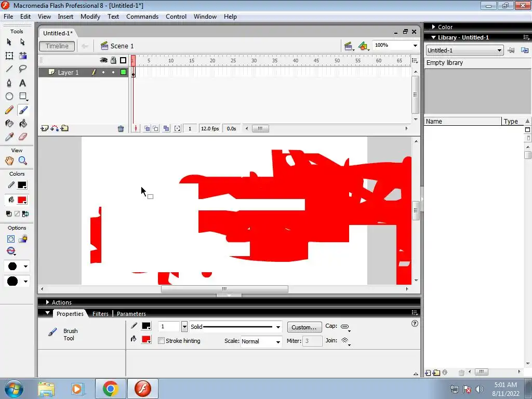Viewport: 532px width, 399px height.
Task: Select the Line tool
Action: pyautogui.click(x=9, y=69)
